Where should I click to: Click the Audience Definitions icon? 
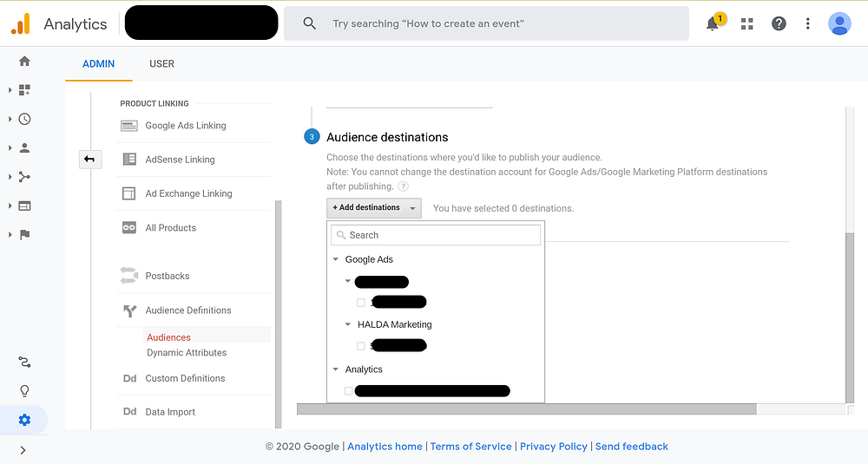tap(129, 310)
